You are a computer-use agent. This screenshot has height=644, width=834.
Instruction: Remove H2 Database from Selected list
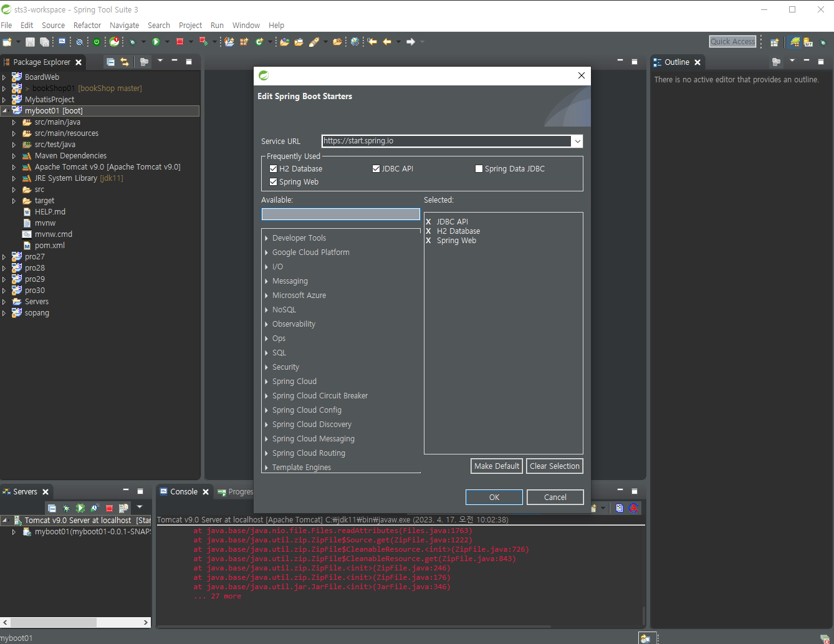click(x=428, y=231)
